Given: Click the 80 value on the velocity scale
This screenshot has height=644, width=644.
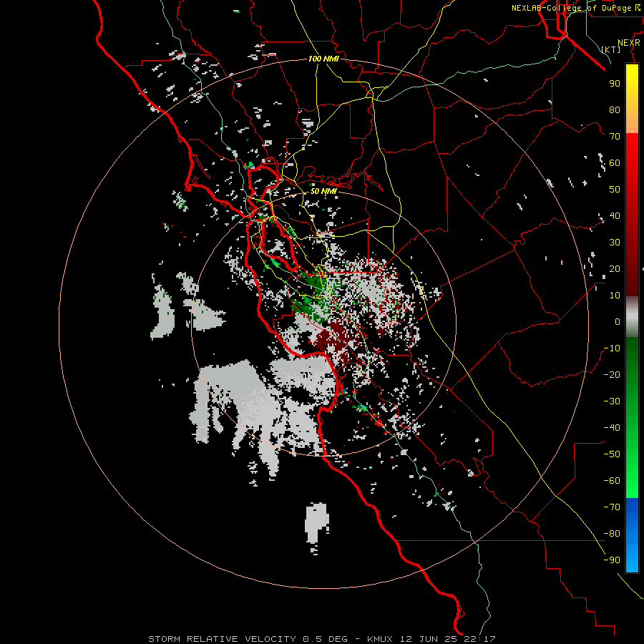Looking at the screenshot, I should point(615,110).
